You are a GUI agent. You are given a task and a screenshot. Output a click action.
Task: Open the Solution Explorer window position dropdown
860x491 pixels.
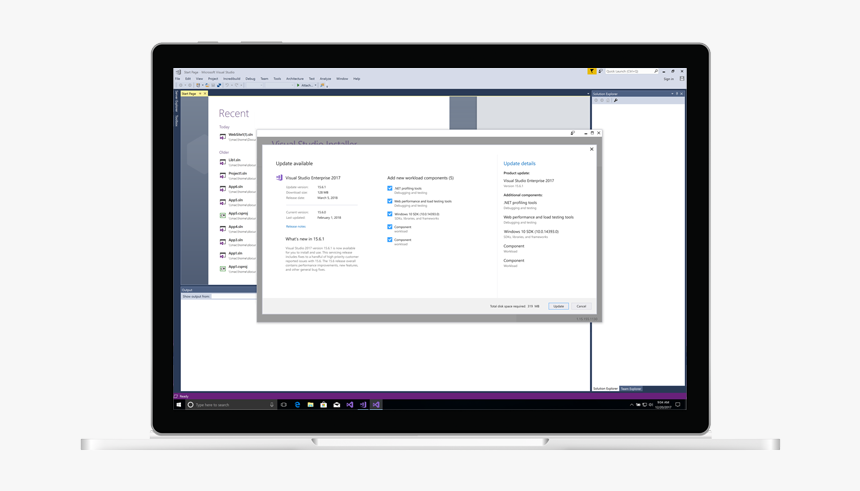(672, 94)
